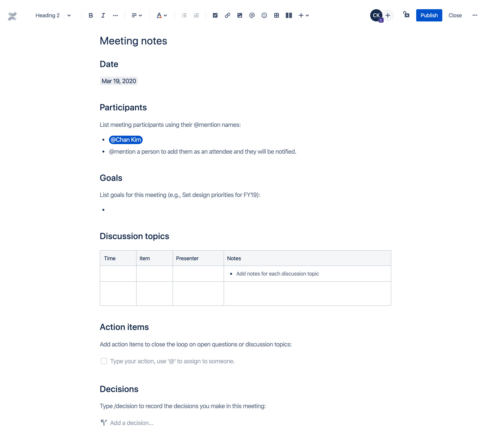
Task: Click the Close button for the page
Action: [455, 15]
